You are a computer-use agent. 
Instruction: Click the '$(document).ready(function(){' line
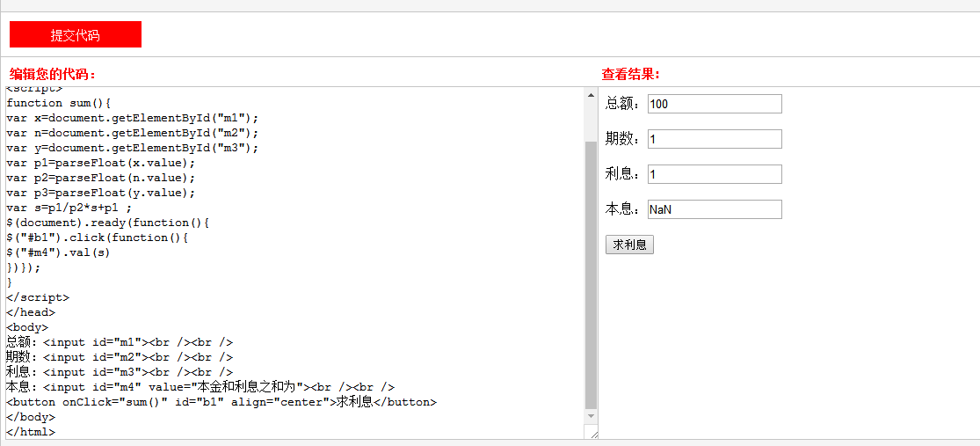point(107,223)
